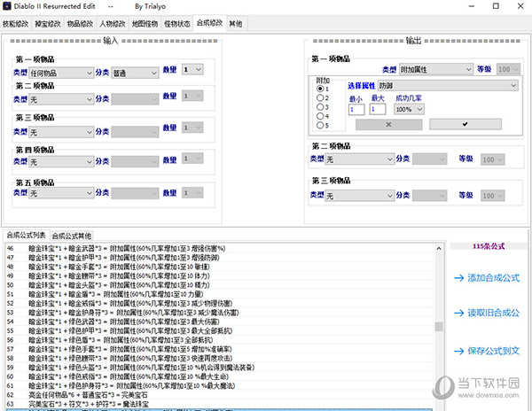Select formula row 53
The image size is (532, 411).
(x=219, y=313)
